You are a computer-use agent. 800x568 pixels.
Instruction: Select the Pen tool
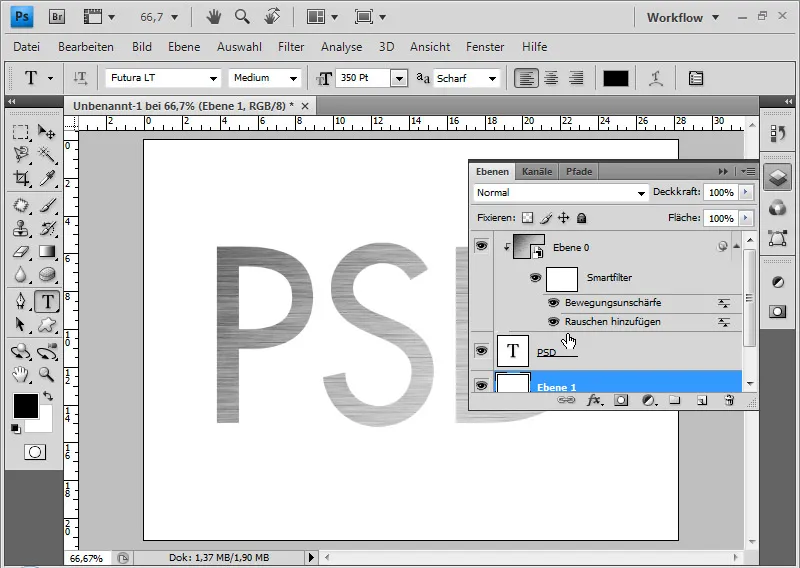click(x=20, y=301)
